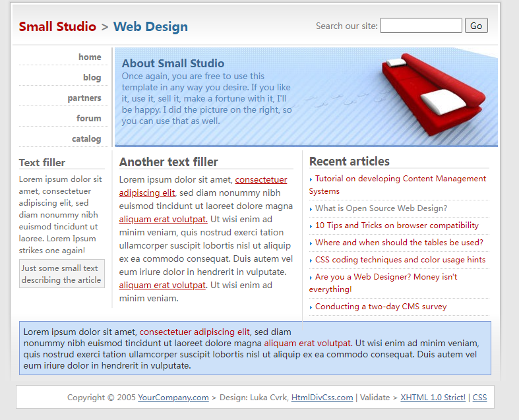Visit the forum navigation link

coord(88,118)
